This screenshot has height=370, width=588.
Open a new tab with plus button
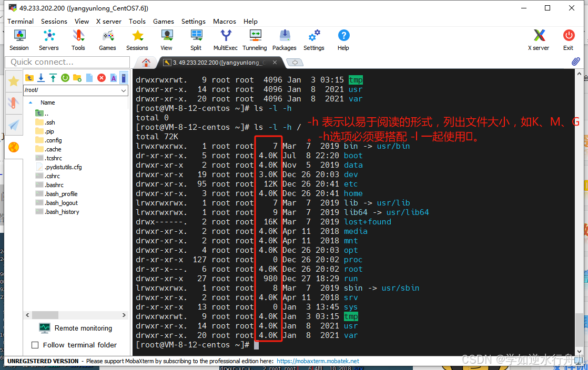(x=295, y=63)
